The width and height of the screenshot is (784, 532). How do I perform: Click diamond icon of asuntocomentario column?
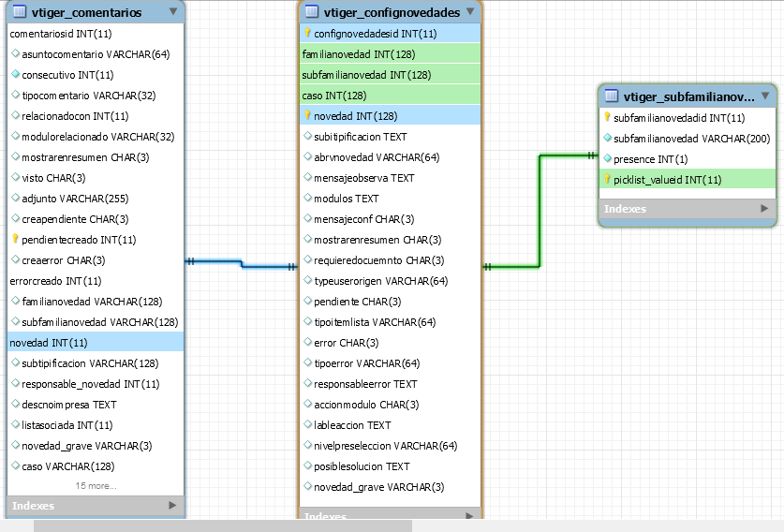click(x=16, y=53)
